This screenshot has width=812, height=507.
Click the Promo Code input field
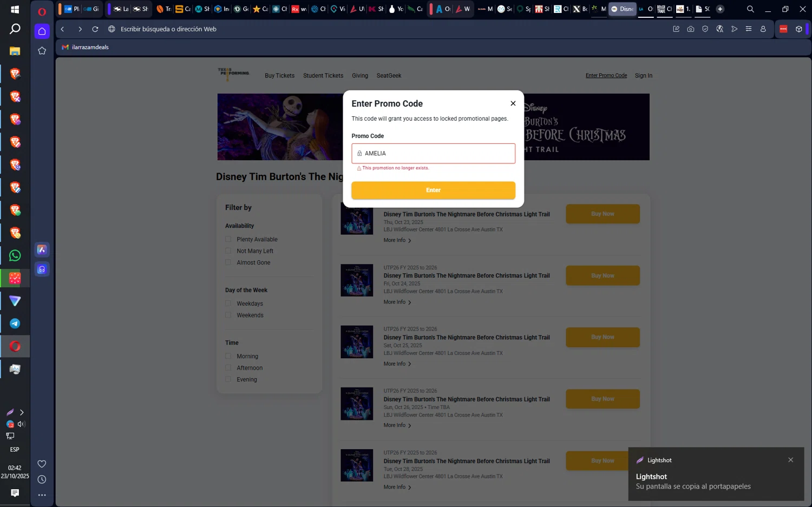tap(433, 153)
